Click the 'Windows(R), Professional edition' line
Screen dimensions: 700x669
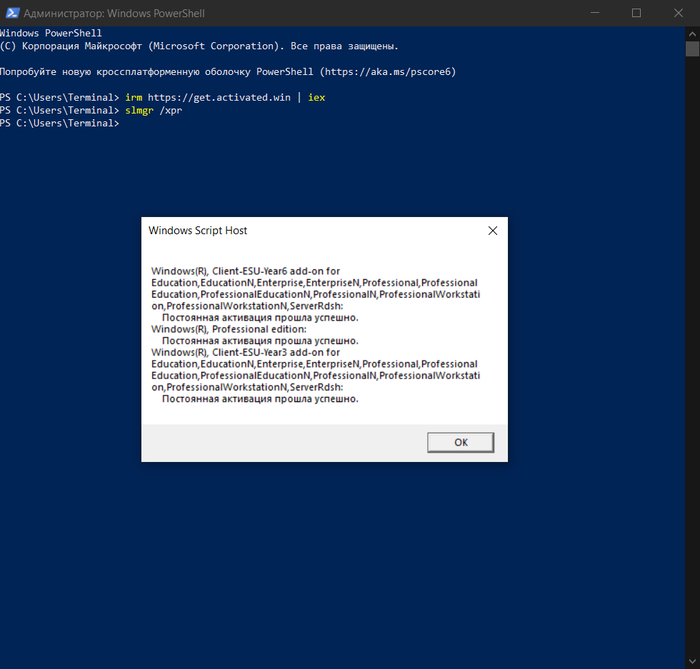(x=229, y=329)
